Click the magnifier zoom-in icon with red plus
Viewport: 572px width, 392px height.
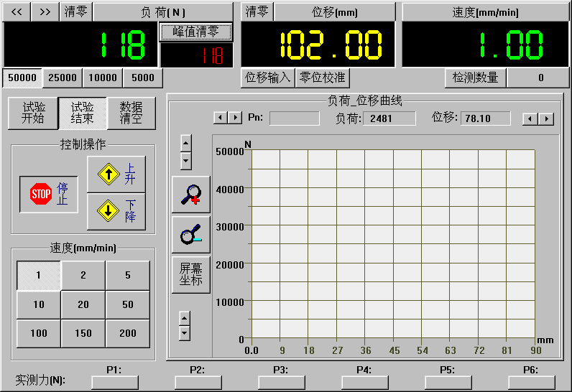click(x=190, y=195)
